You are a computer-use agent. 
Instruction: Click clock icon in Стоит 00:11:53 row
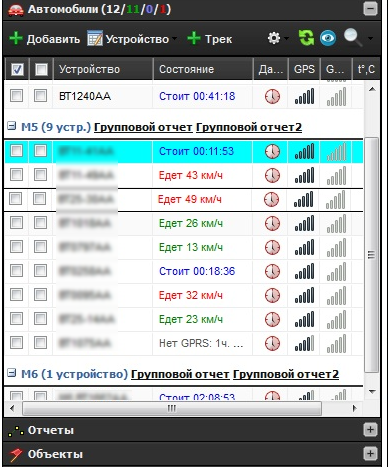(x=272, y=152)
